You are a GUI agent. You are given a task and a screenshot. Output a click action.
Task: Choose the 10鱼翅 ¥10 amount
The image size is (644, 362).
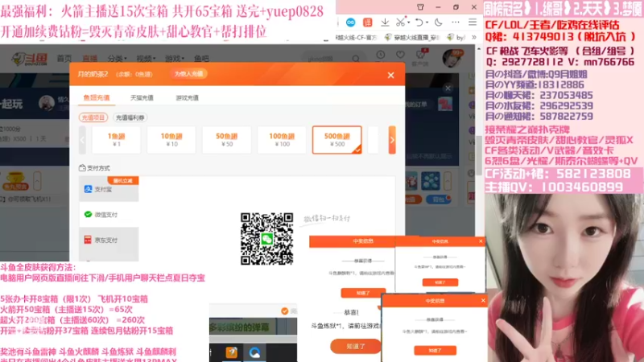tap(171, 140)
